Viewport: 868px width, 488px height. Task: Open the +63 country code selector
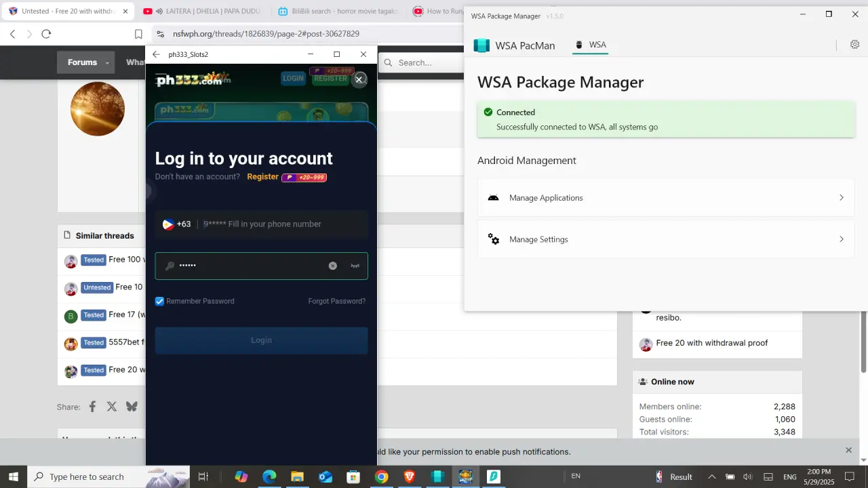(177, 224)
